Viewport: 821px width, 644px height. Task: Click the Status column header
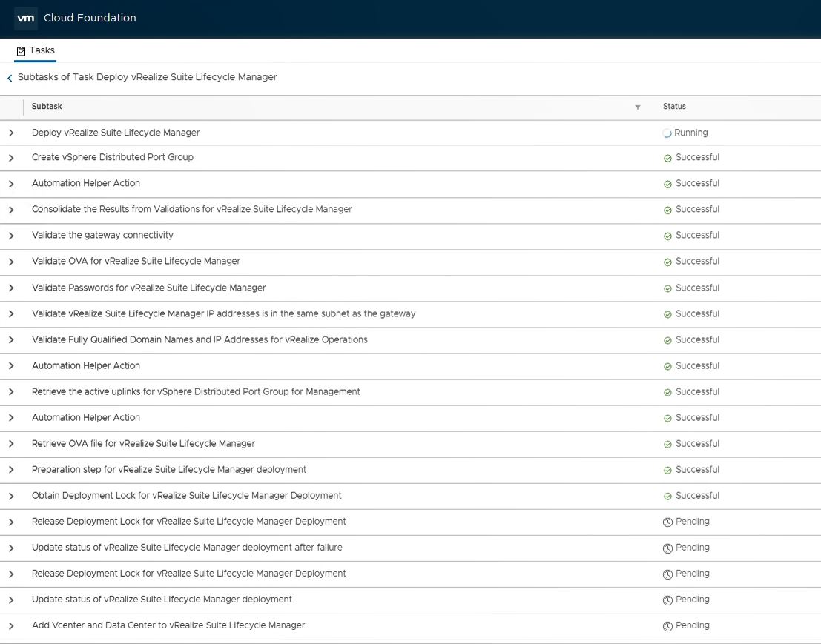(x=674, y=107)
